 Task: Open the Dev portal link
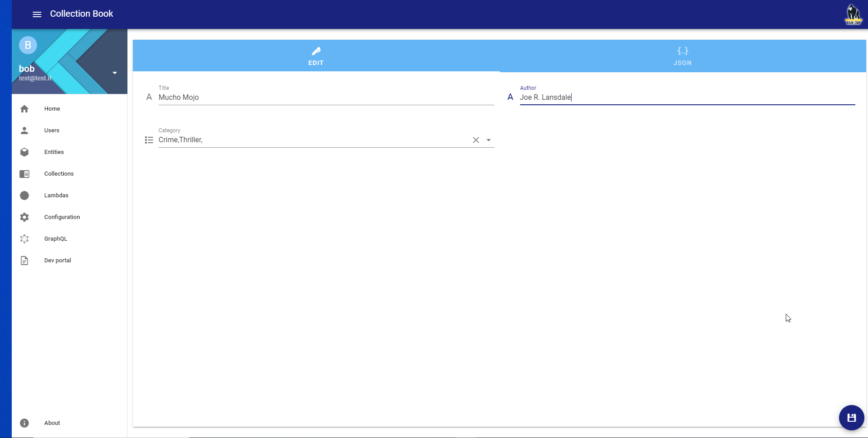tap(70, 261)
